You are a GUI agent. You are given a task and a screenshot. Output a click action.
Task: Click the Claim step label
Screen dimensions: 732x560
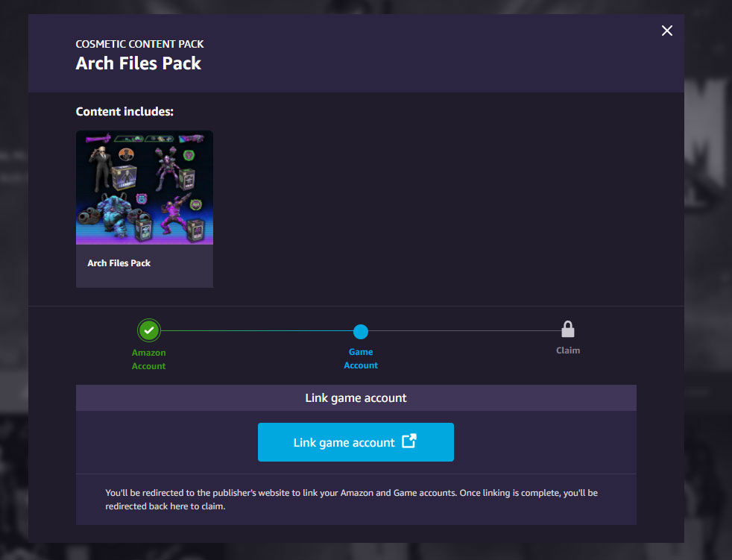click(568, 350)
